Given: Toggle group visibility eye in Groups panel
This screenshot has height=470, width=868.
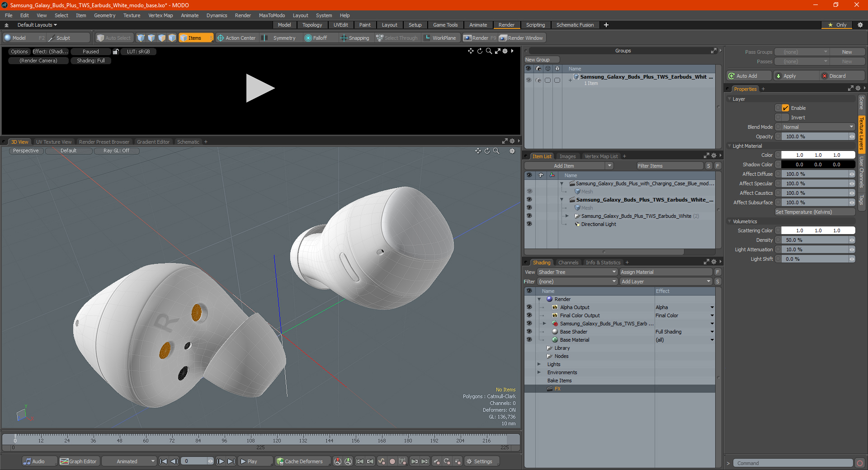Looking at the screenshot, I should (x=528, y=80).
